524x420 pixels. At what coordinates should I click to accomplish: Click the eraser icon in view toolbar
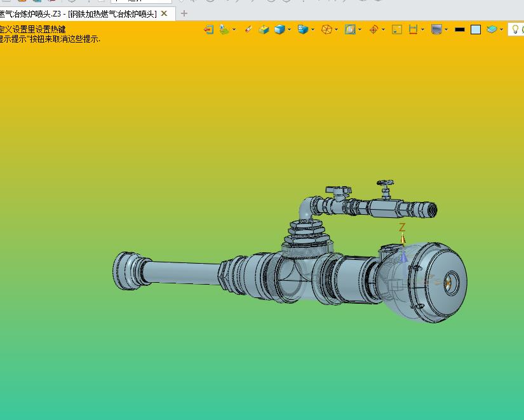pyautogui.click(x=248, y=29)
